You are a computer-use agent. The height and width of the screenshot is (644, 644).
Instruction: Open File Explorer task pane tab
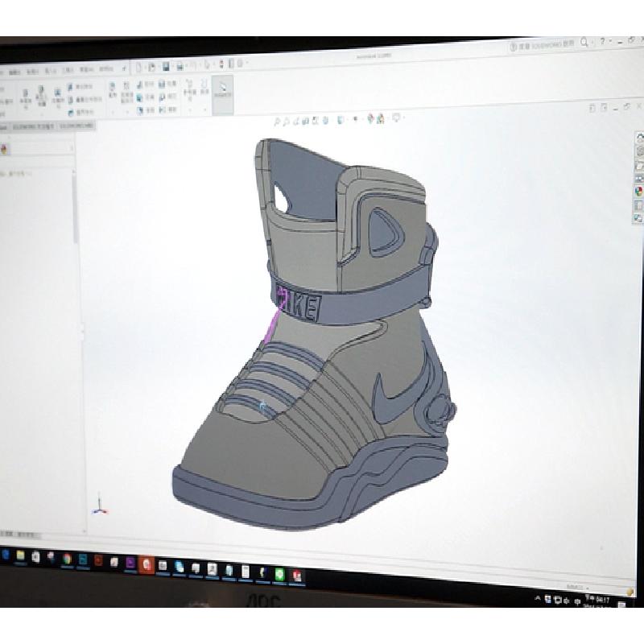point(639,166)
